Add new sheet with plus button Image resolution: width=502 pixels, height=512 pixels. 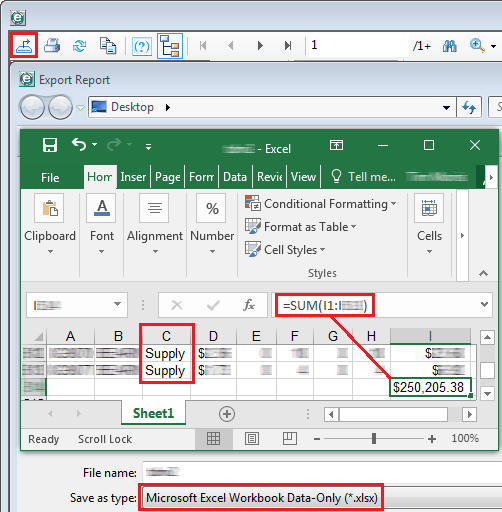[x=227, y=414]
